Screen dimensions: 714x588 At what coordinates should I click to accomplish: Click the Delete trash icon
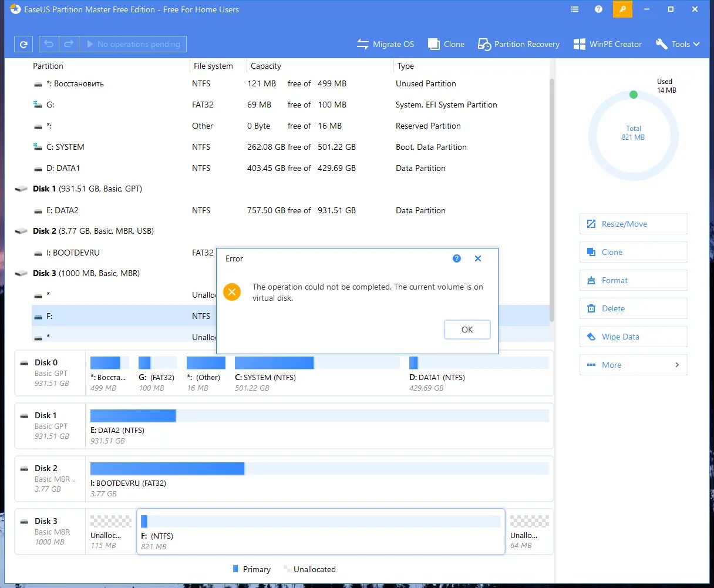(591, 308)
